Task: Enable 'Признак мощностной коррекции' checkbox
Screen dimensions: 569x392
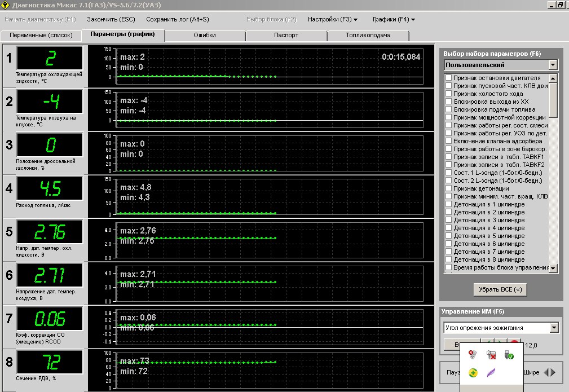Action: pos(448,117)
